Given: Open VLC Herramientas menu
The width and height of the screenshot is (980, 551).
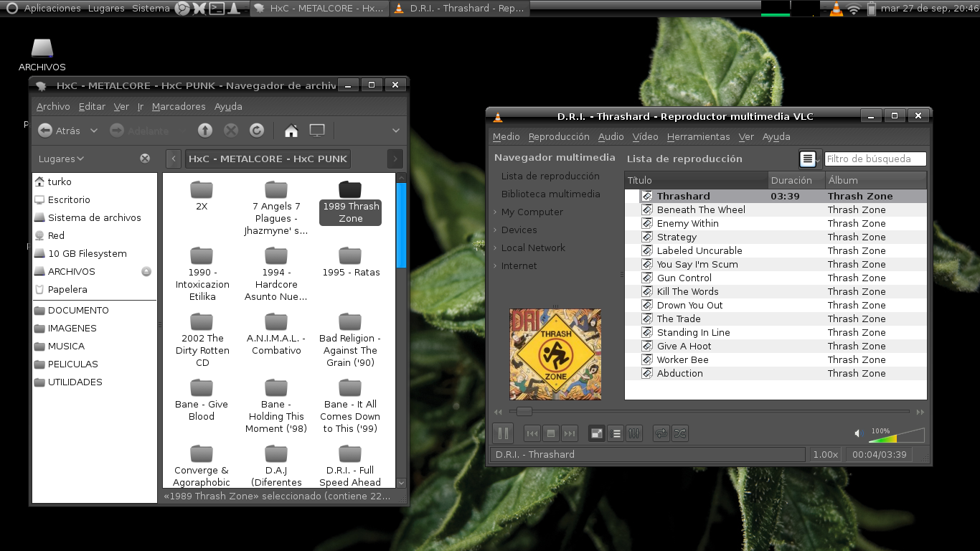Looking at the screenshot, I should tap(698, 136).
